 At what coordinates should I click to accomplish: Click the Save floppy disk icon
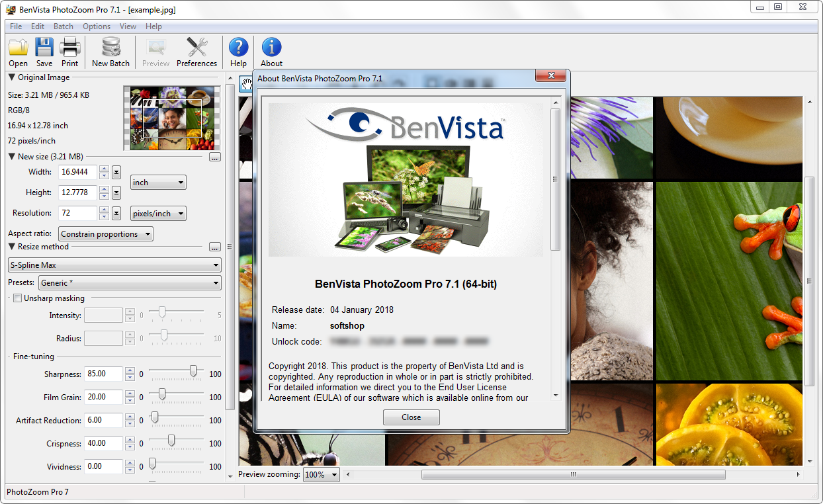44,52
